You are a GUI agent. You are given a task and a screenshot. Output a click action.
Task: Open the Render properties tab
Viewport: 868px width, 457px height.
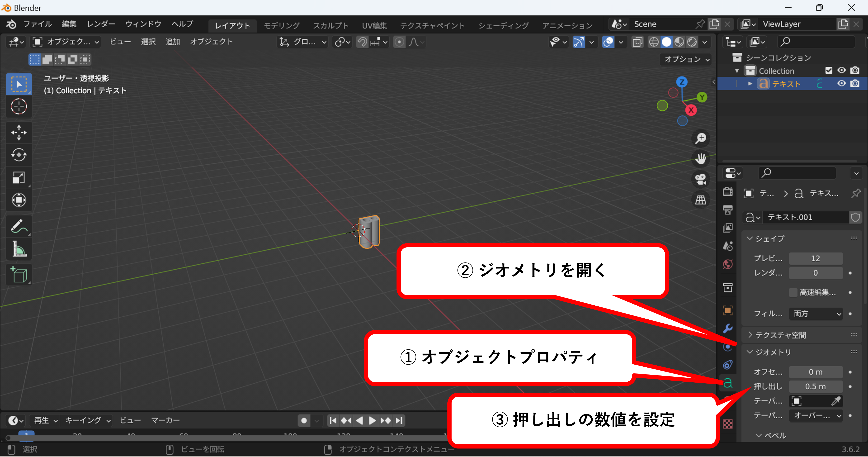(728, 191)
